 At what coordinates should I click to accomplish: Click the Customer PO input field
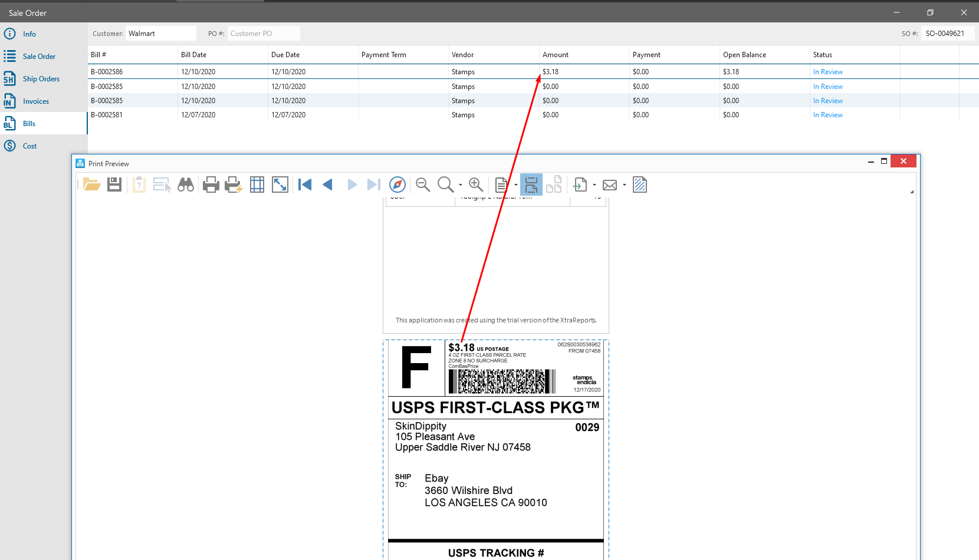[x=264, y=34]
